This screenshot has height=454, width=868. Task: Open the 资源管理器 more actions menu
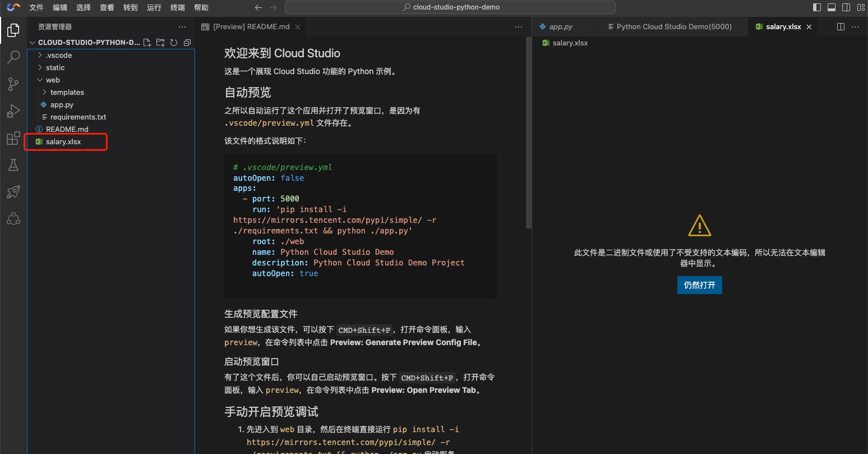pyautogui.click(x=182, y=27)
